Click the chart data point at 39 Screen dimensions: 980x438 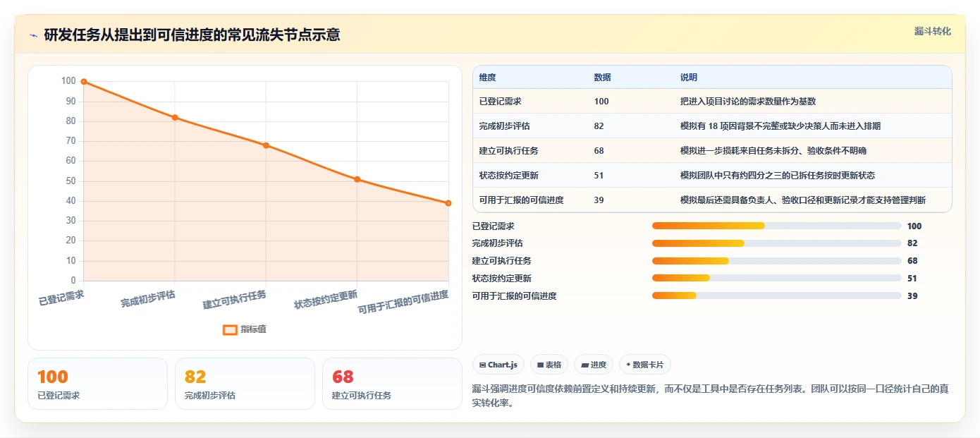click(448, 203)
